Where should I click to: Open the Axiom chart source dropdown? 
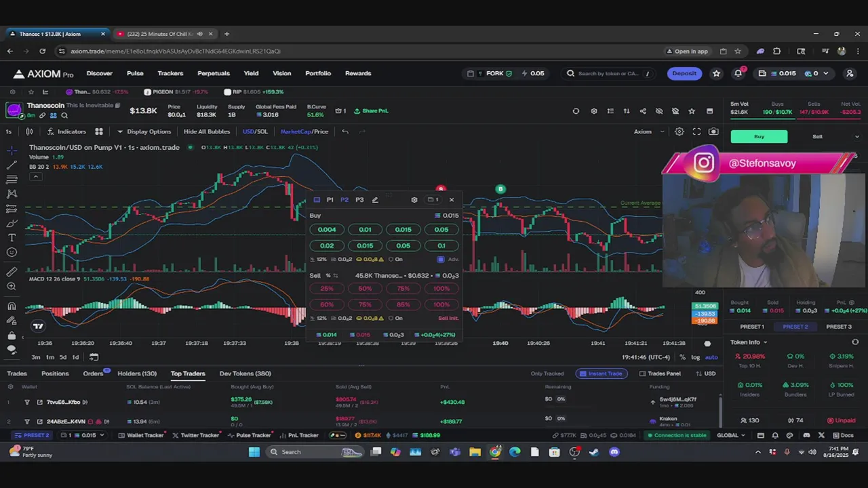(649, 131)
